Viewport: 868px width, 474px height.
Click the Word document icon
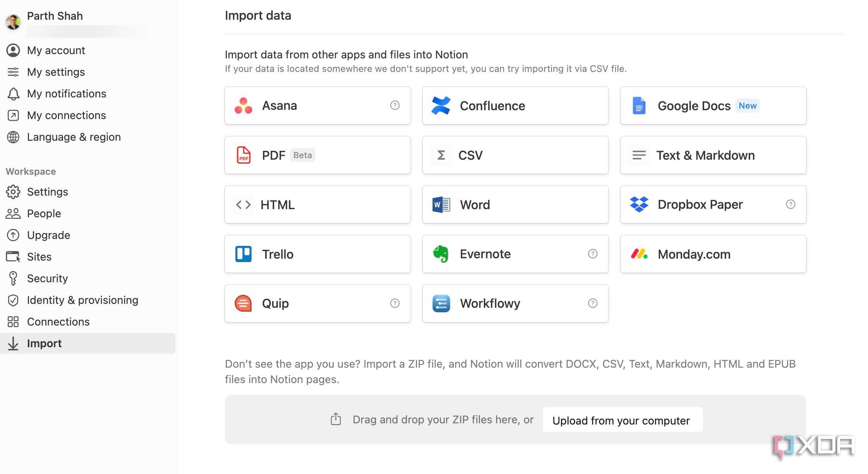click(441, 205)
